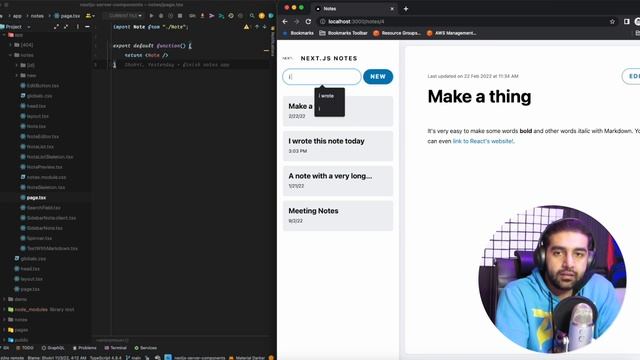640x360 pixels.
Task: Click the NEW button in the Notes app
Action: (x=378, y=77)
